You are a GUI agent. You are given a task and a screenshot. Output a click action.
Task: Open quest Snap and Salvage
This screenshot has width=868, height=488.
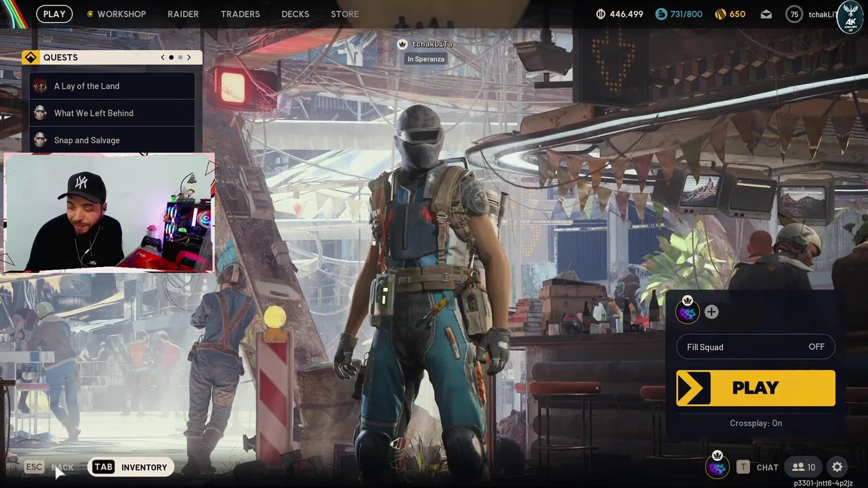112,140
